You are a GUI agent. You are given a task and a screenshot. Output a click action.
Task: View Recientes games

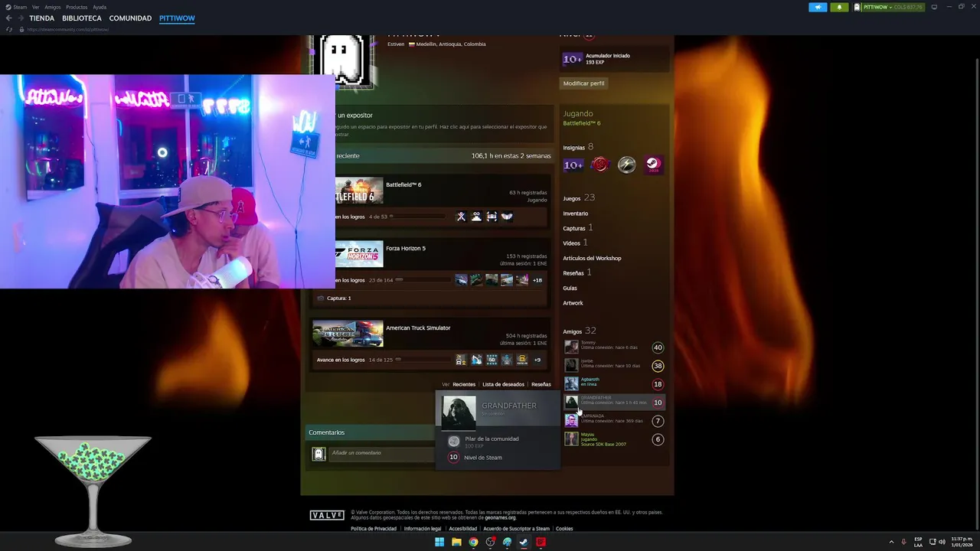[x=464, y=384]
